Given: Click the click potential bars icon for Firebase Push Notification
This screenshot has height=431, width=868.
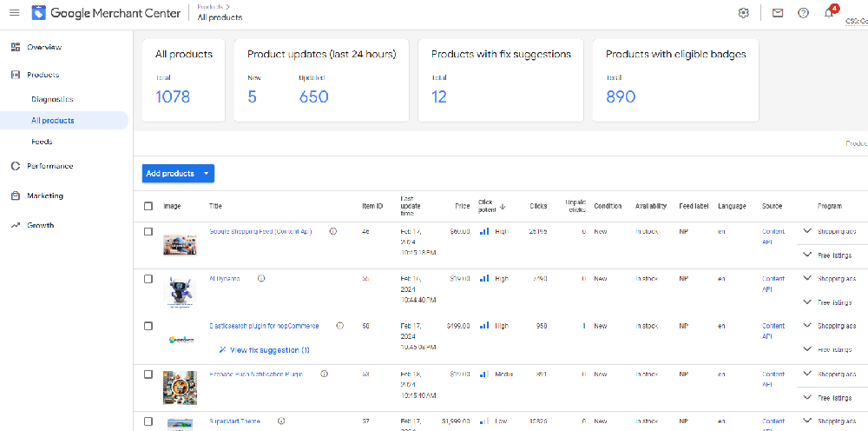Looking at the screenshot, I should [484, 374].
